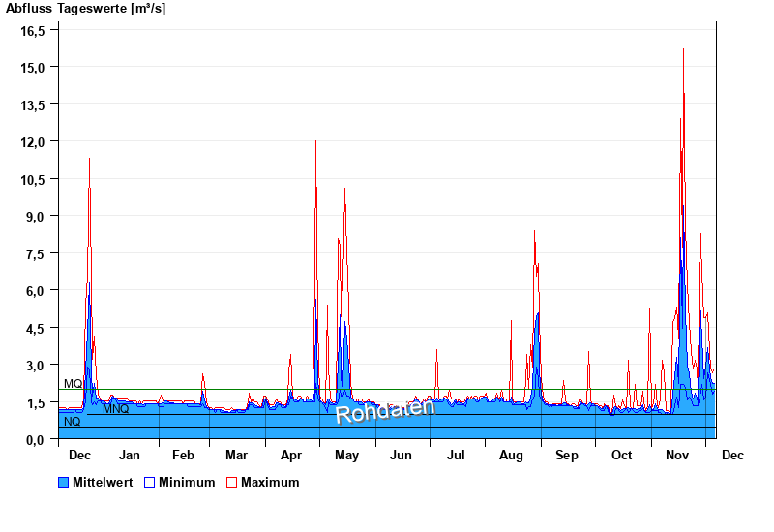Click the white Minimum legend swatch
Image resolution: width=774 pixels, height=532 pixels.
coord(149,482)
